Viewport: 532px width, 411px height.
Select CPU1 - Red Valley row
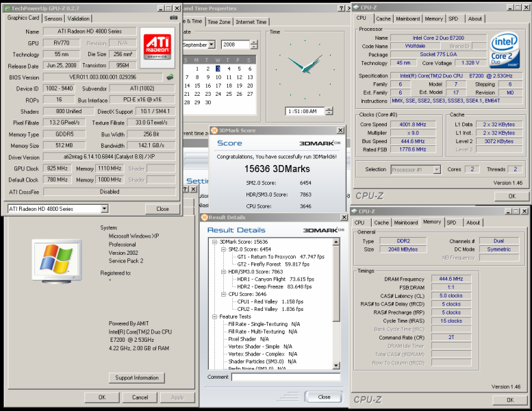[270, 301]
